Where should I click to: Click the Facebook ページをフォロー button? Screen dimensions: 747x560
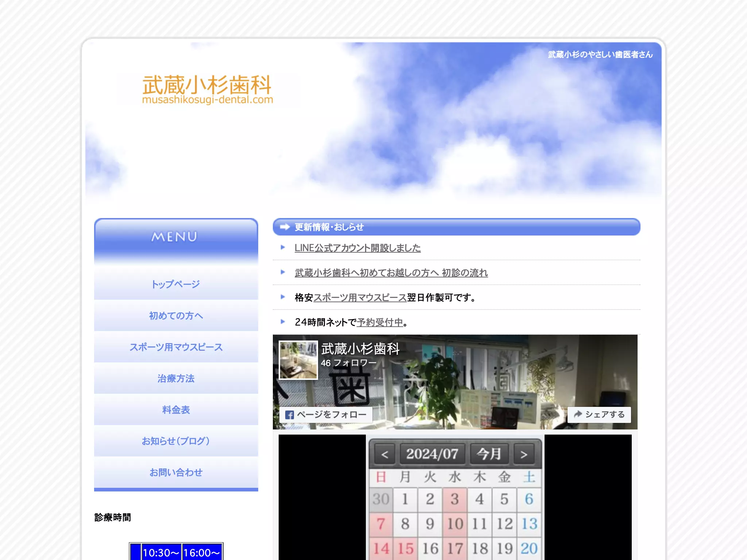click(326, 415)
